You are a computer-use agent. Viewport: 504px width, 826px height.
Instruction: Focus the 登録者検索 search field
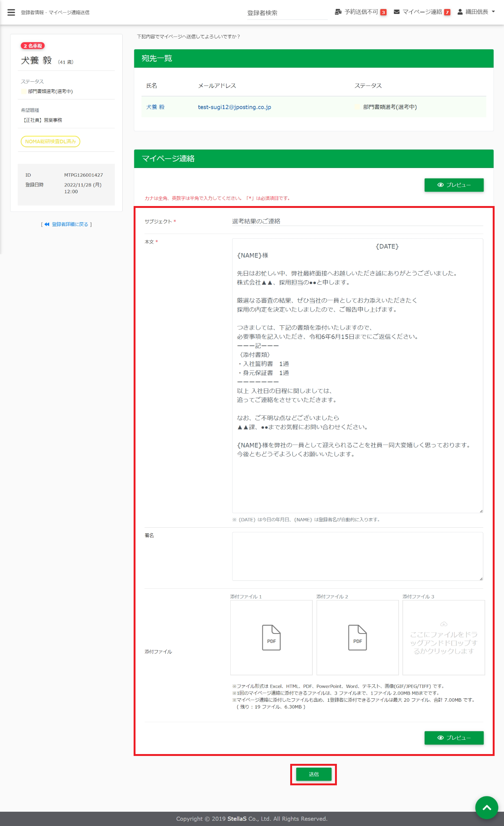point(287,13)
